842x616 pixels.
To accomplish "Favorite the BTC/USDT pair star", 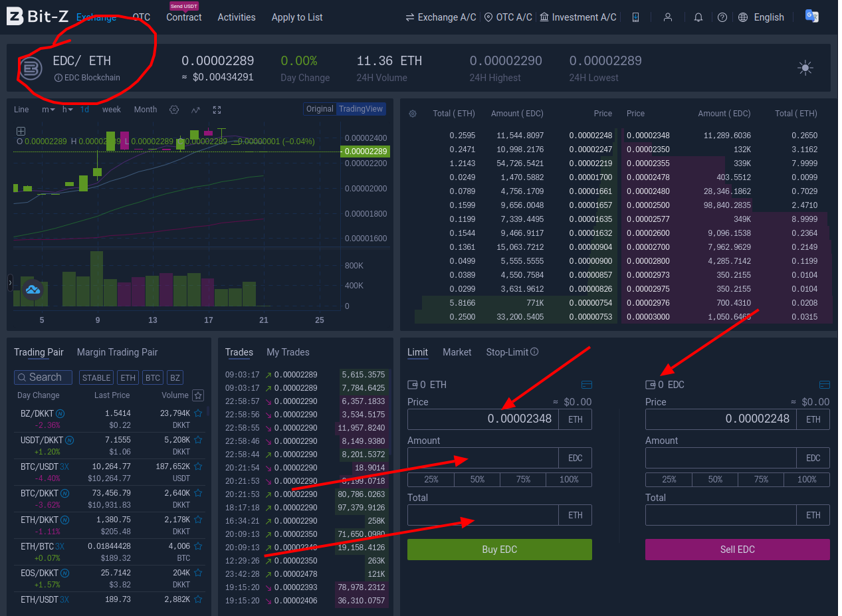I will point(198,466).
